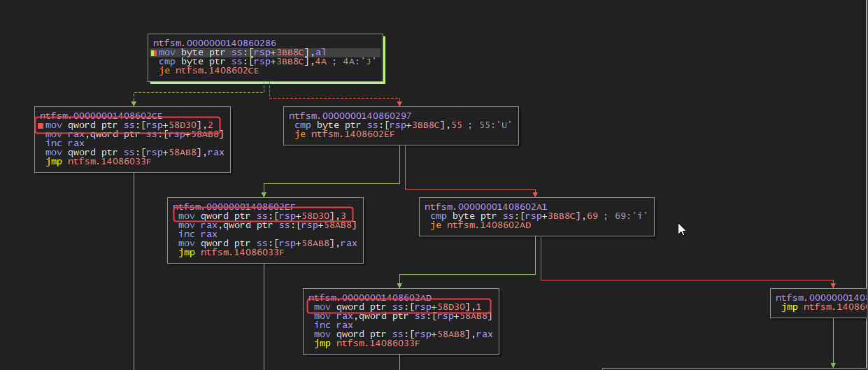The width and height of the screenshot is (868, 370).
Task: Select the cmp instruction comparing with 55 'U'
Action: 403,125
